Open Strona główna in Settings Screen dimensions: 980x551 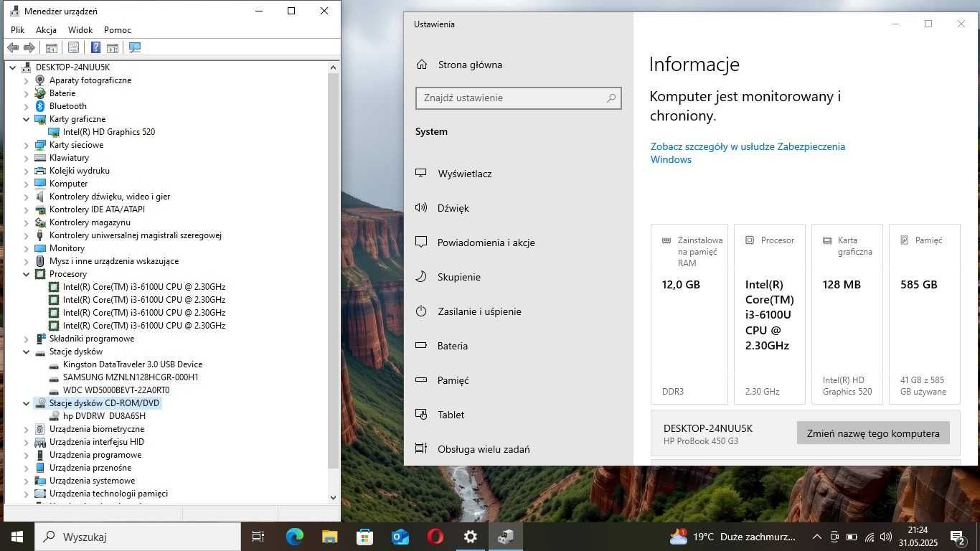tap(470, 65)
